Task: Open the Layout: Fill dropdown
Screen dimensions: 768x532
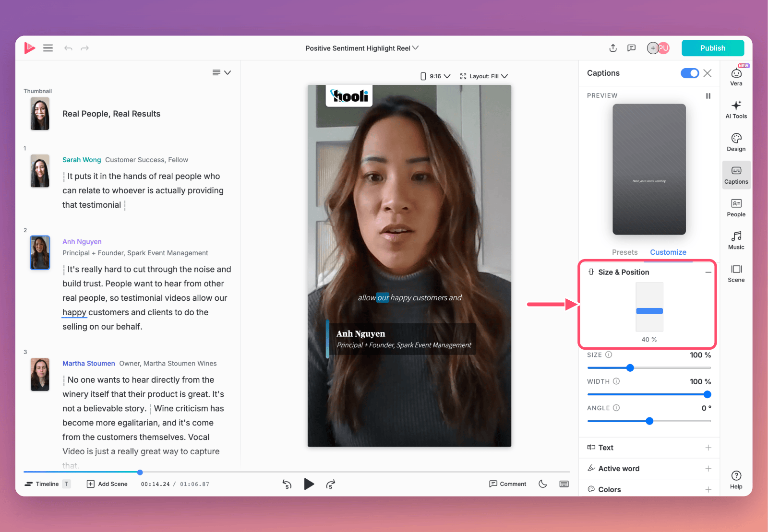Action: pos(484,76)
